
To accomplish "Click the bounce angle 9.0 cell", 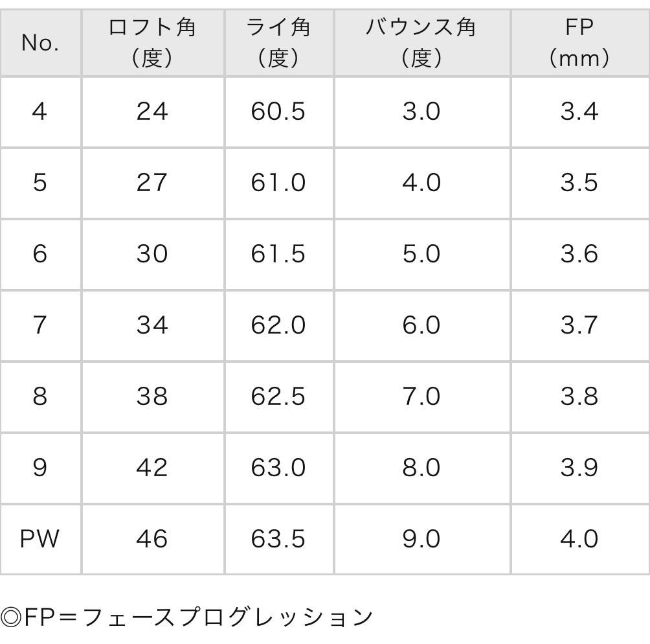I will pyautogui.click(x=421, y=539).
